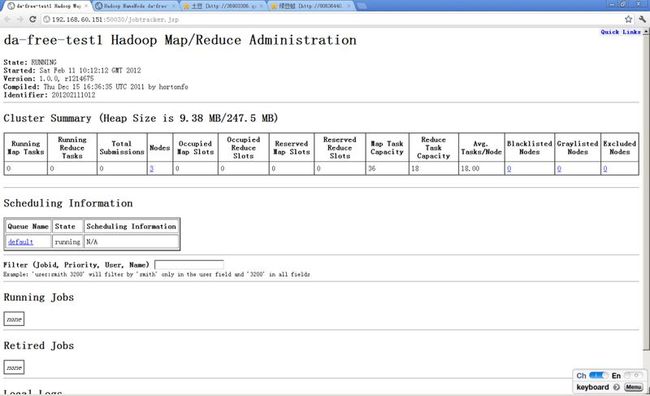Open the Graylisted Nodes count link

(x=559, y=169)
